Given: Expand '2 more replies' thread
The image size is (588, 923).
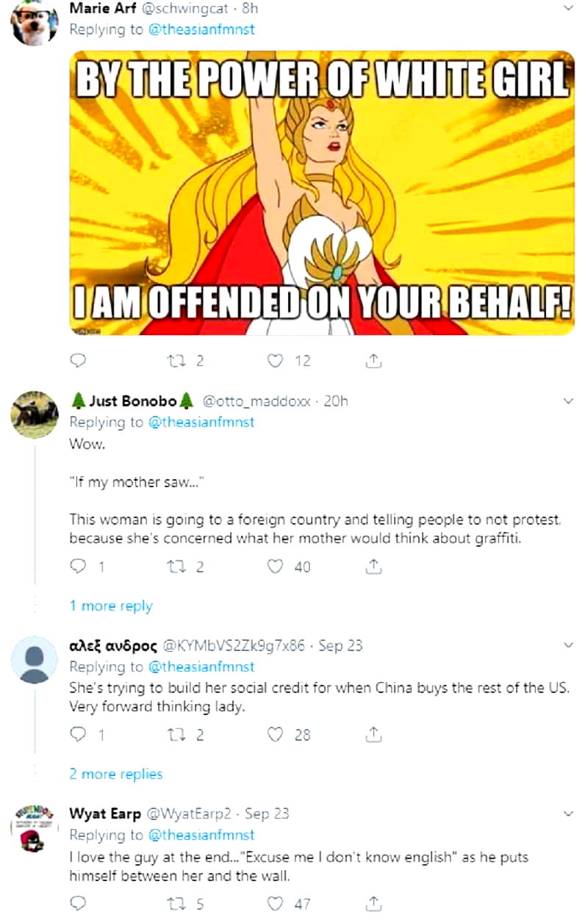Looking at the screenshot, I should [x=116, y=775].
